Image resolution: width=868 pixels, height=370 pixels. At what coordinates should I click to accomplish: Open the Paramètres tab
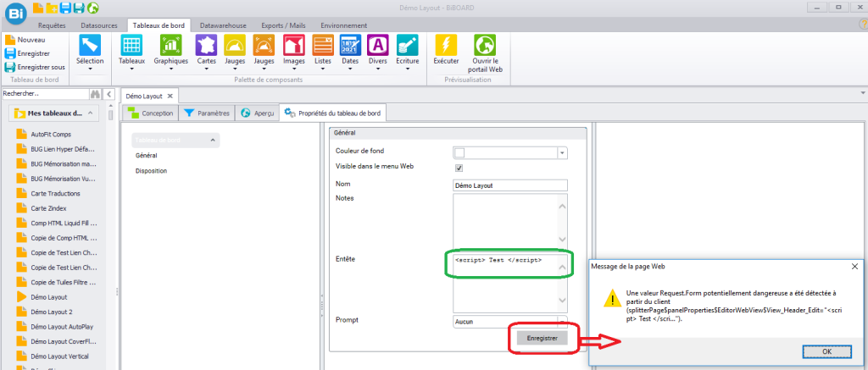click(206, 113)
